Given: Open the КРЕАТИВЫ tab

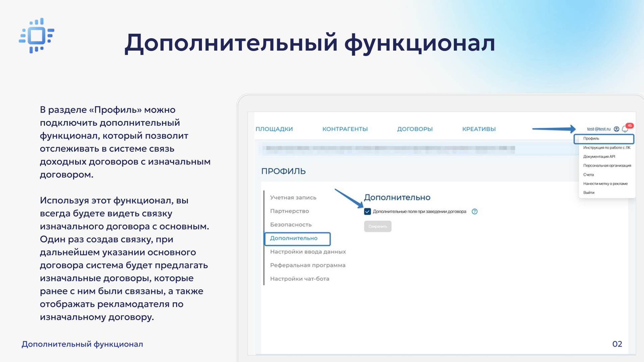Looking at the screenshot, I should [479, 129].
